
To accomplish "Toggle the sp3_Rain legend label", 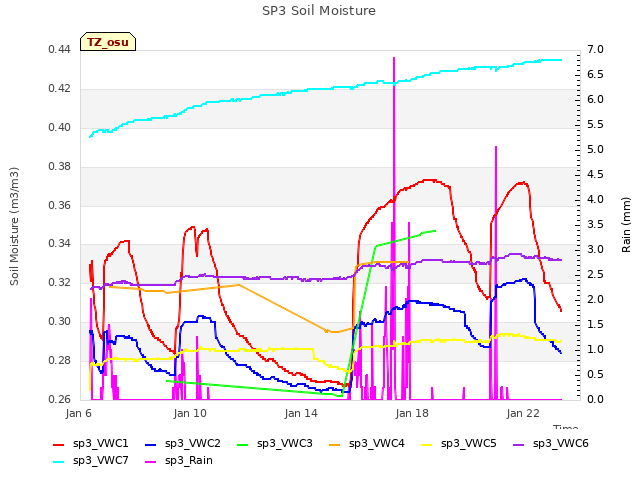I will tap(189, 460).
